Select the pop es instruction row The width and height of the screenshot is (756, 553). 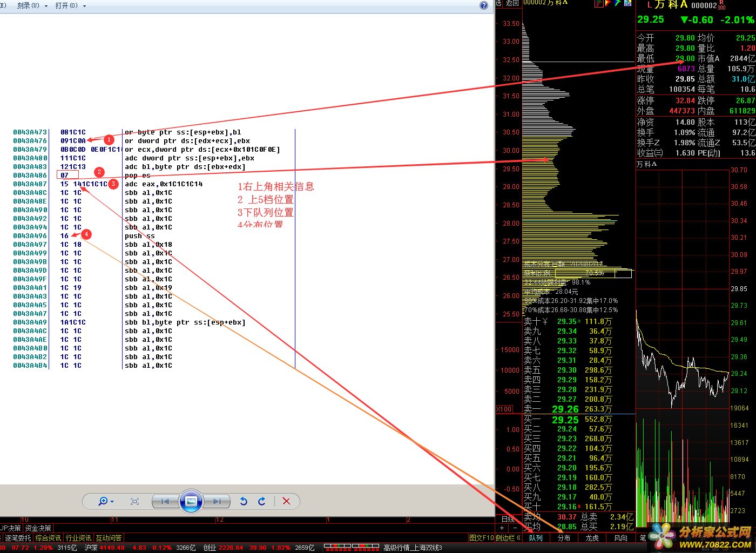pos(154,175)
